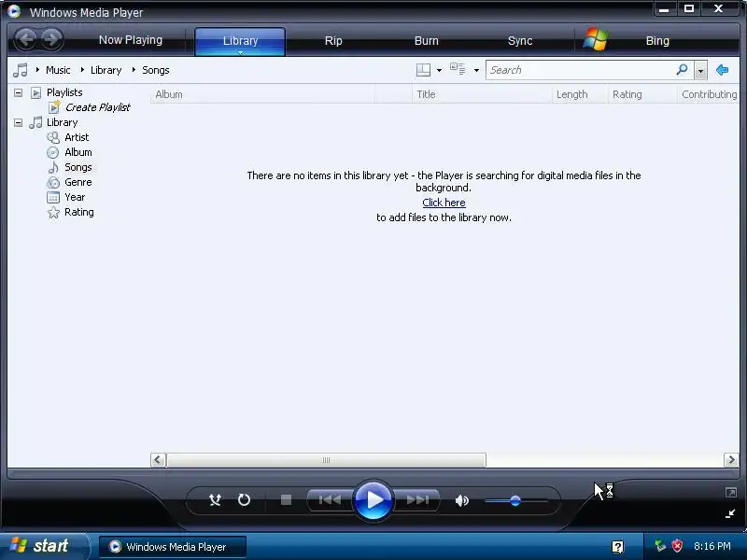
Task: Open the Sync tab
Action: tap(520, 40)
